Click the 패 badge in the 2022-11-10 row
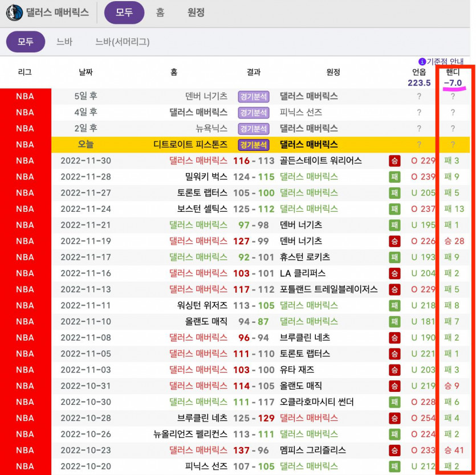Viewport: 476px width, 475px height. click(x=394, y=322)
